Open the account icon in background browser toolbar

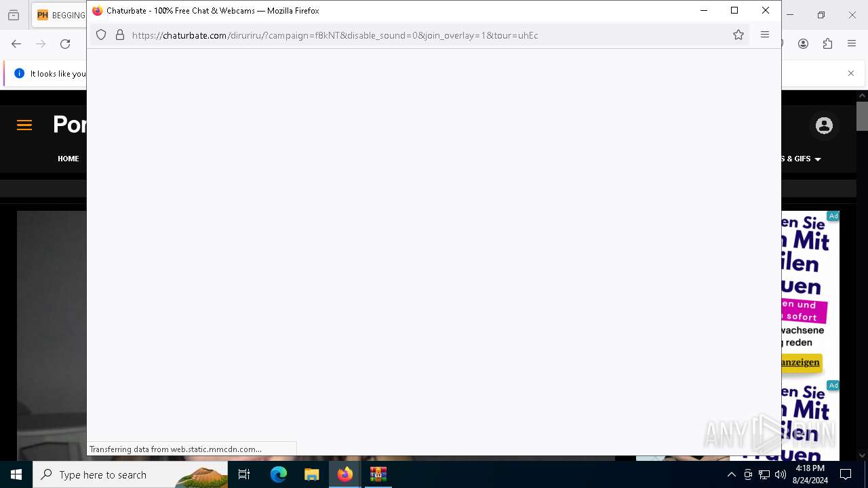803,44
